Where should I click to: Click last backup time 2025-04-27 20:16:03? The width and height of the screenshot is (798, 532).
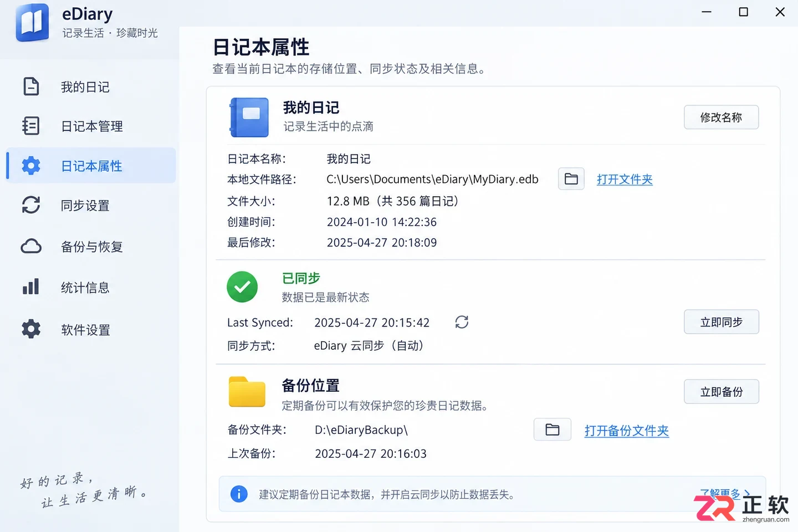coord(371,453)
